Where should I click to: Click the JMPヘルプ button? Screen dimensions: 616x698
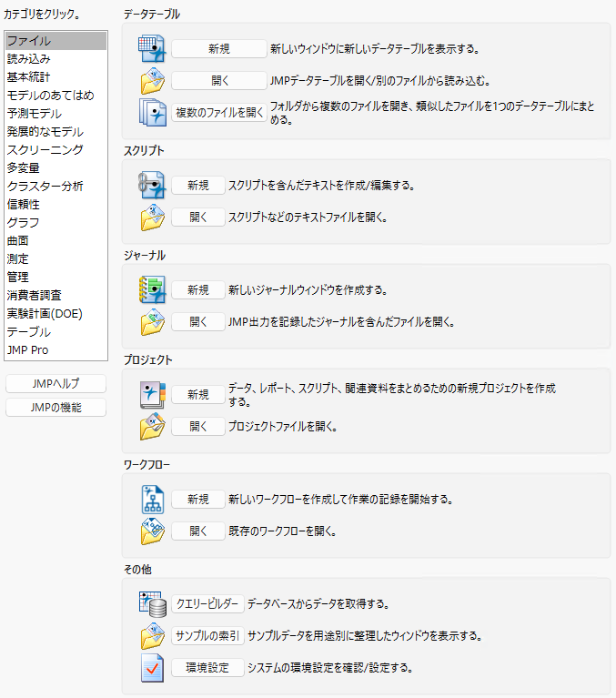pyautogui.click(x=56, y=384)
